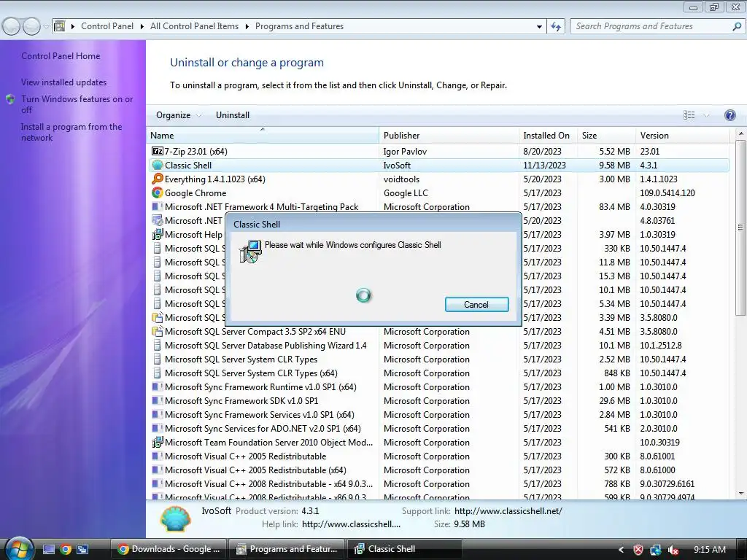
Task: Click the Microsoft Team Foundation Server 2010 icon
Action: tap(158, 443)
